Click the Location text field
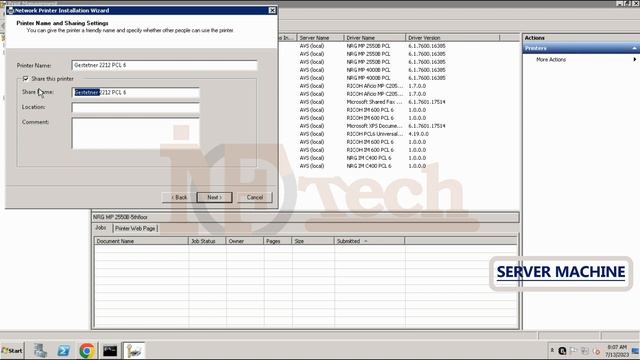This screenshot has width=640, height=360. 136,107
